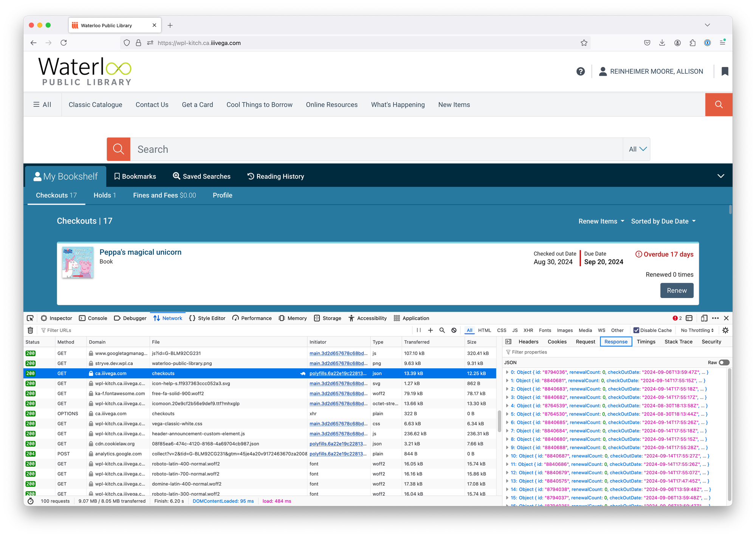
Task: Switch to Headers tab in request details
Action: coord(528,341)
